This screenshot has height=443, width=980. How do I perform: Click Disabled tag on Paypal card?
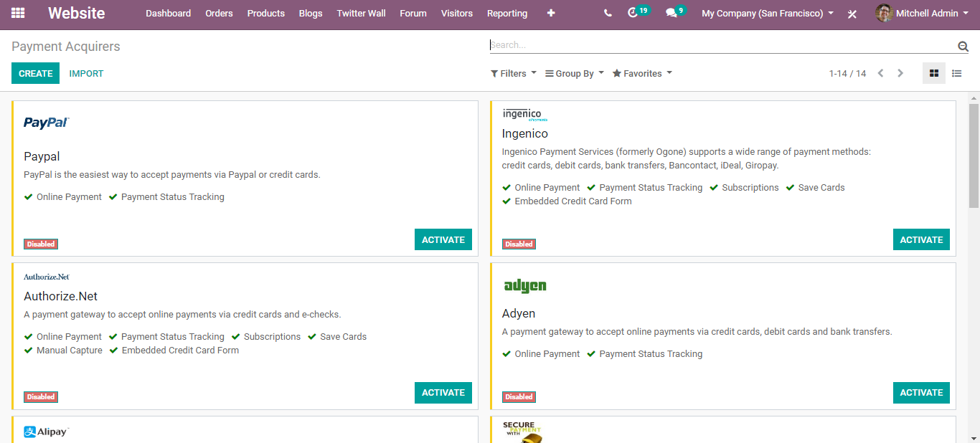pos(41,244)
